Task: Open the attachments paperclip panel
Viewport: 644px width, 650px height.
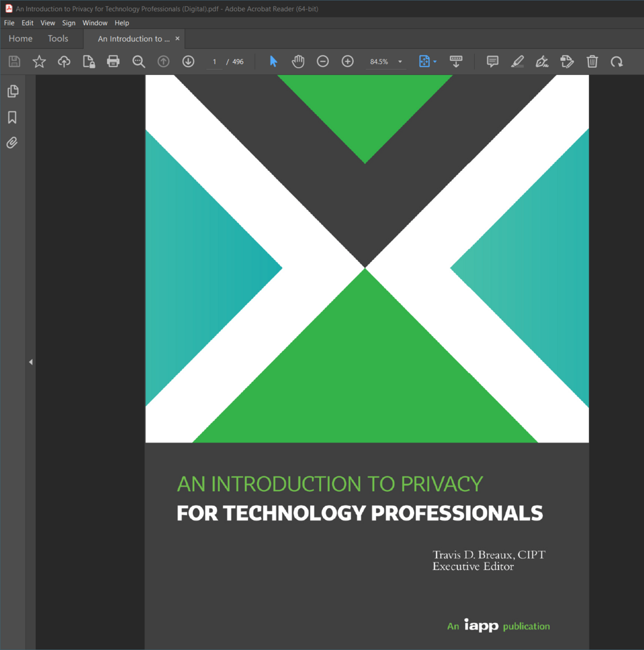Action: [12, 143]
